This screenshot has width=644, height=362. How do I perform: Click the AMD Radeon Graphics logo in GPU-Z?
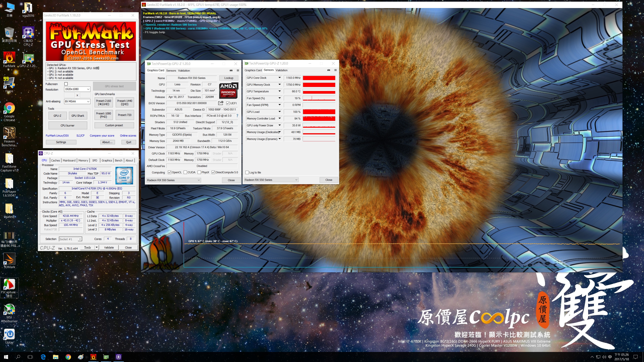click(228, 90)
